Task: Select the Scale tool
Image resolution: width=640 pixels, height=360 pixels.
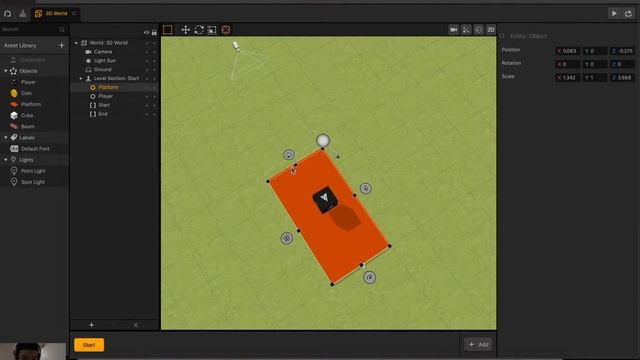Action: coord(212,30)
